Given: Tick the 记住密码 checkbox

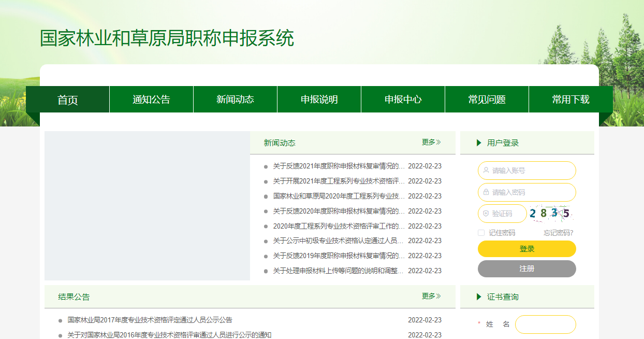Looking at the screenshot, I should 481,233.
